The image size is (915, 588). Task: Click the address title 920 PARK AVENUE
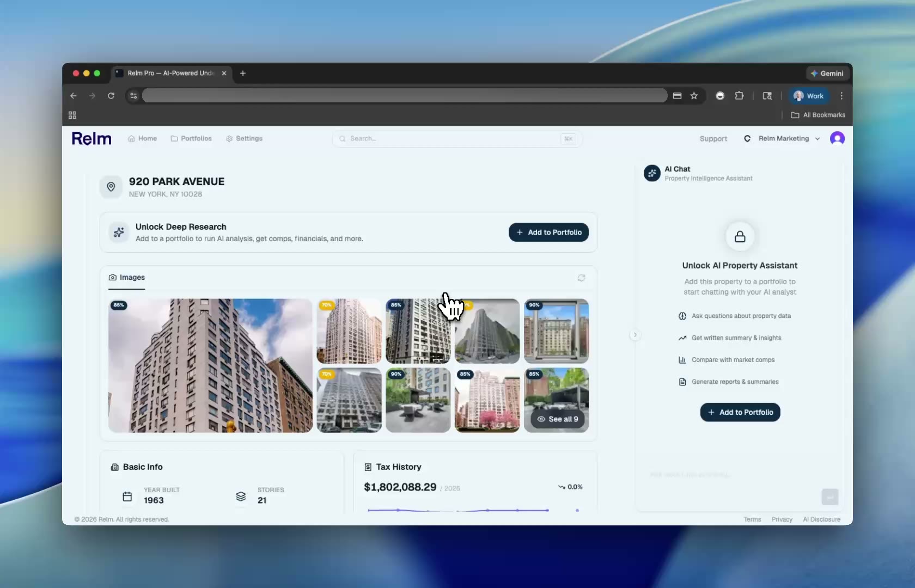(176, 182)
